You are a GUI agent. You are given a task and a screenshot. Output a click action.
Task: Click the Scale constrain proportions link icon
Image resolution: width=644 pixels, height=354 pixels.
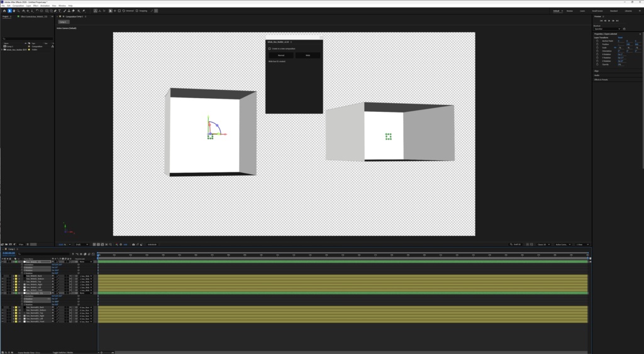(x=615, y=48)
